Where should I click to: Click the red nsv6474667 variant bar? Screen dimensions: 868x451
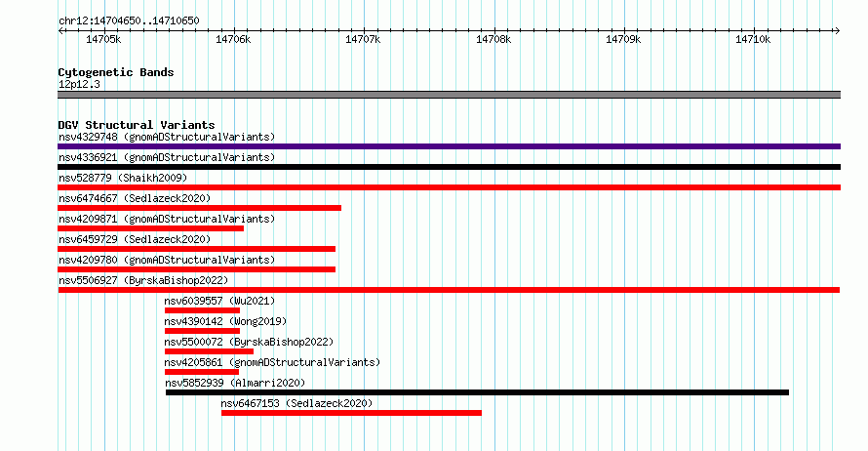pos(199,208)
